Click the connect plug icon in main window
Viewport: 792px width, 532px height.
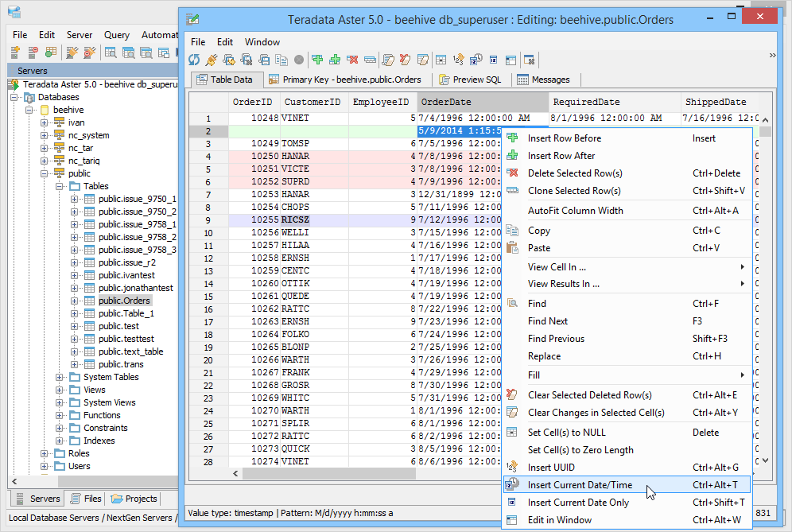pos(72,52)
